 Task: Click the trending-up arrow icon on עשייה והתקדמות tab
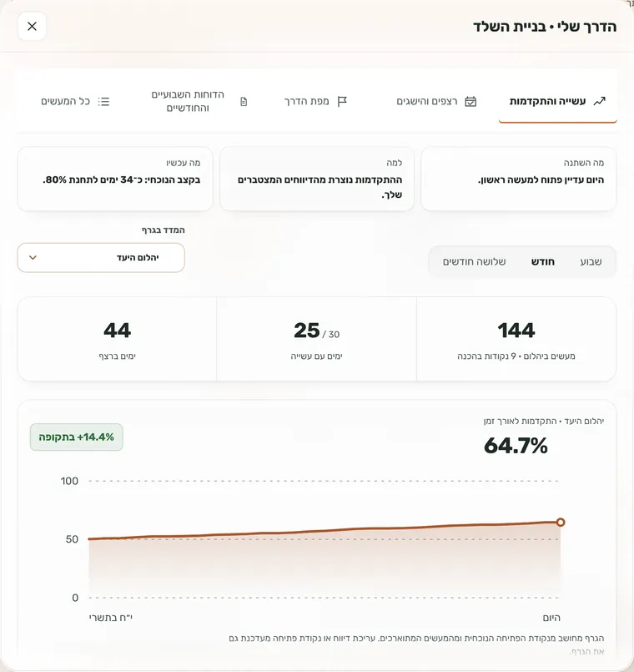599,101
